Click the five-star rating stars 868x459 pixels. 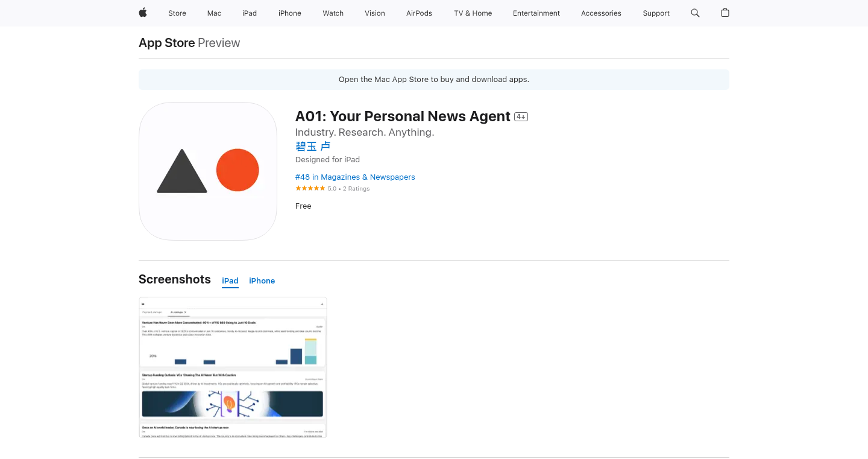click(x=310, y=188)
